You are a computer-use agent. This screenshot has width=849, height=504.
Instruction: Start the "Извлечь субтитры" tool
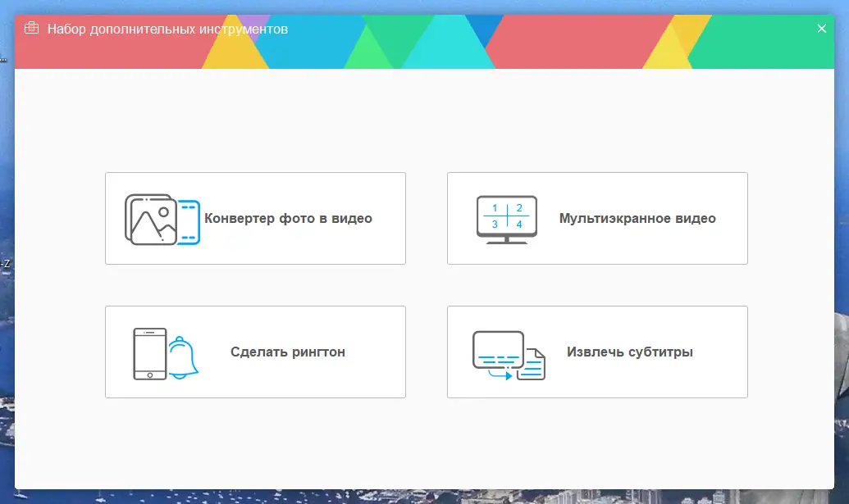(x=597, y=352)
